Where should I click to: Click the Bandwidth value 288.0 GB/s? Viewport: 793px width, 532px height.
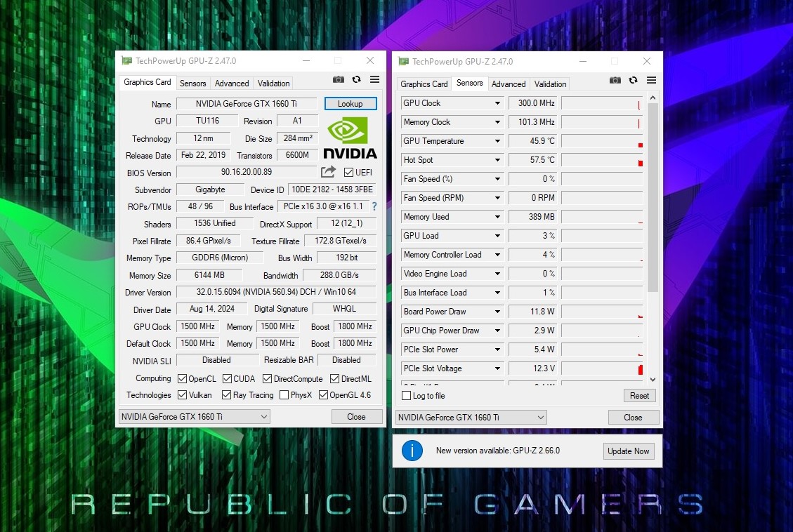pos(339,275)
